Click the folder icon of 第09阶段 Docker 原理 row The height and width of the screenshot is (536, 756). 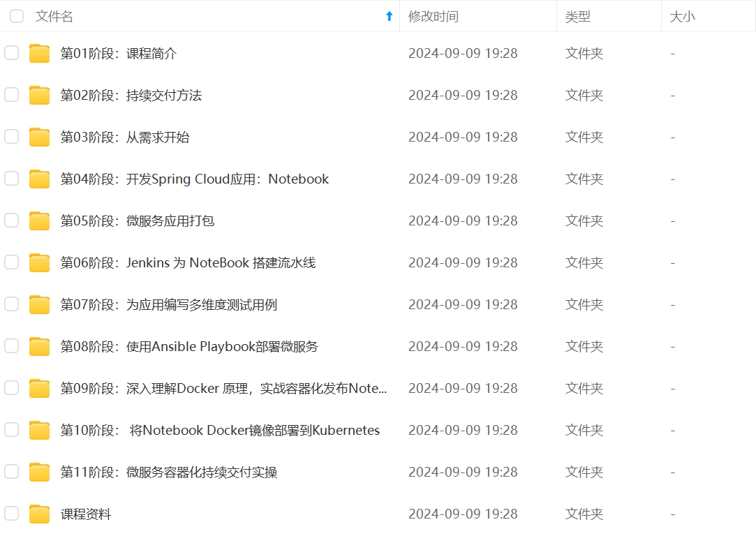pyautogui.click(x=40, y=388)
